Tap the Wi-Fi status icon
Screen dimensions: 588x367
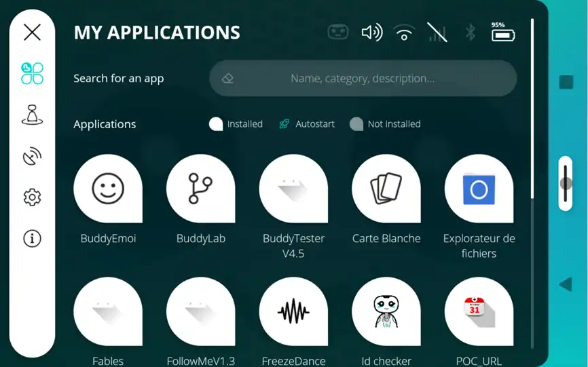(404, 32)
